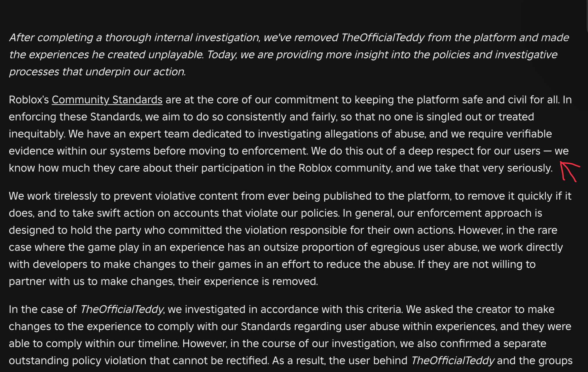This screenshot has height=372, width=588.
Task: Click the italic text 'processes that underpin our action.'
Action: (x=97, y=72)
